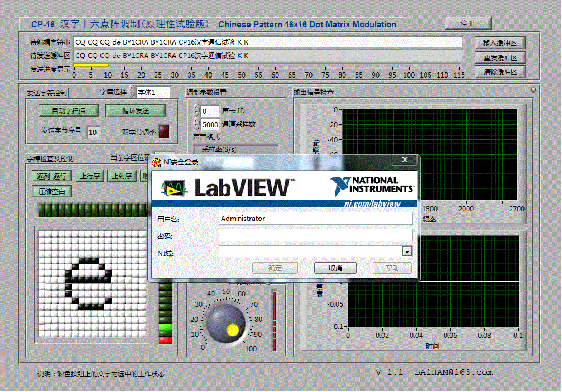This screenshot has width=562, height=392.
Task: Click the 通道采样数 stepper arrows
Action: pyautogui.click(x=196, y=123)
